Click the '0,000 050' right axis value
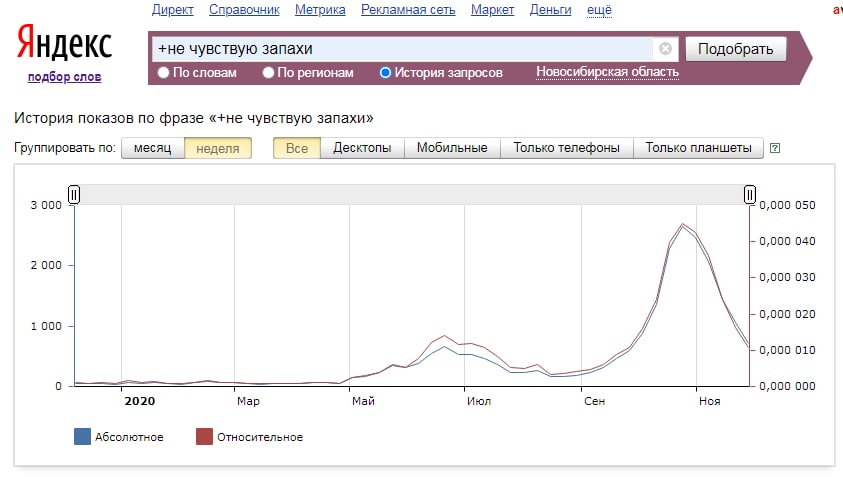This screenshot has width=843, height=477. pyautogui.click(x=787, y=205)
